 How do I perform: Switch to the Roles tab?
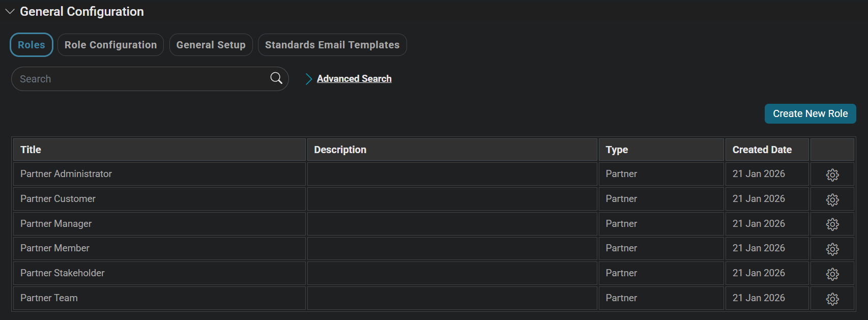[32, 45]
